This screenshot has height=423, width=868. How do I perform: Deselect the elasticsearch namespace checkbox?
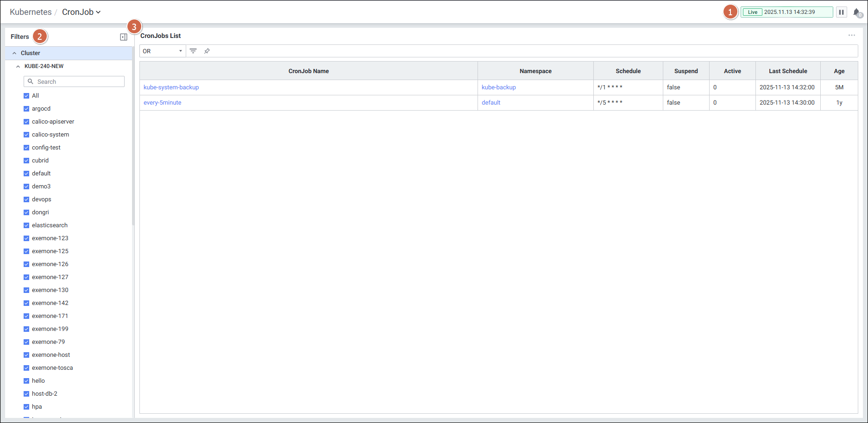pos(26,225)
